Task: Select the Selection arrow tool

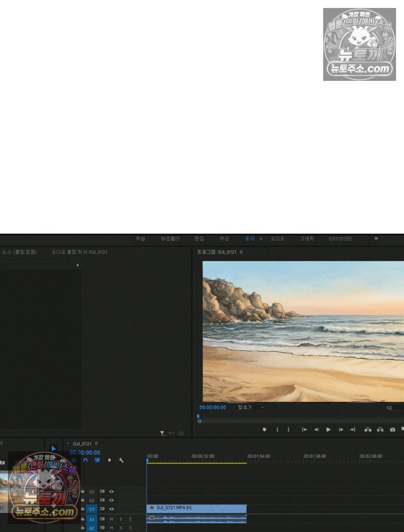Action: click(x=54, y=448)
